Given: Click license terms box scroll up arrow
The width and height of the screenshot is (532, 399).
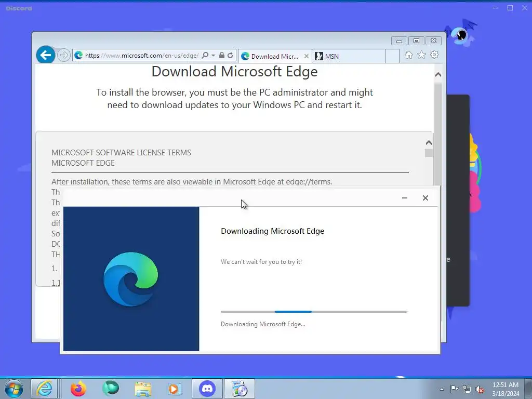Looking at the screenshot, I should point(429,143).
